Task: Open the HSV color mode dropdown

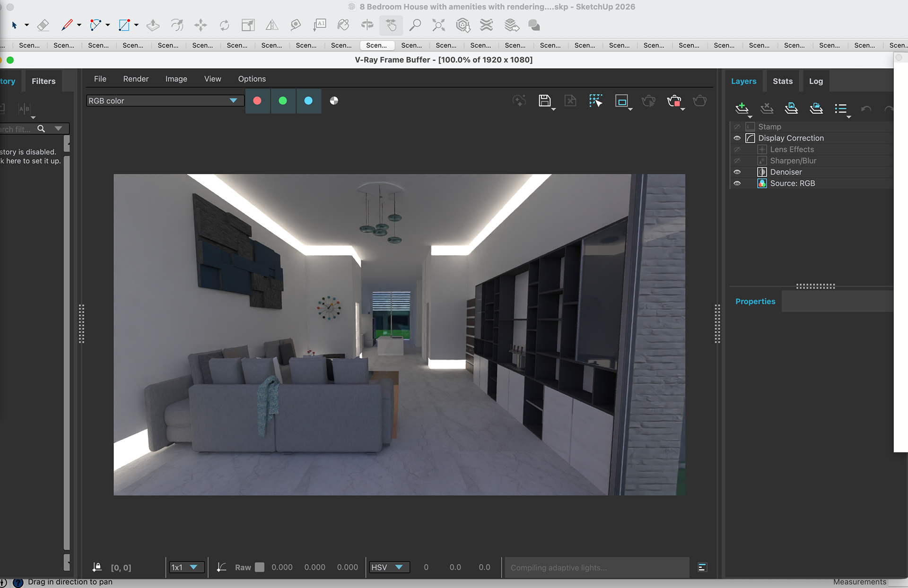Action: pos(388,567)
